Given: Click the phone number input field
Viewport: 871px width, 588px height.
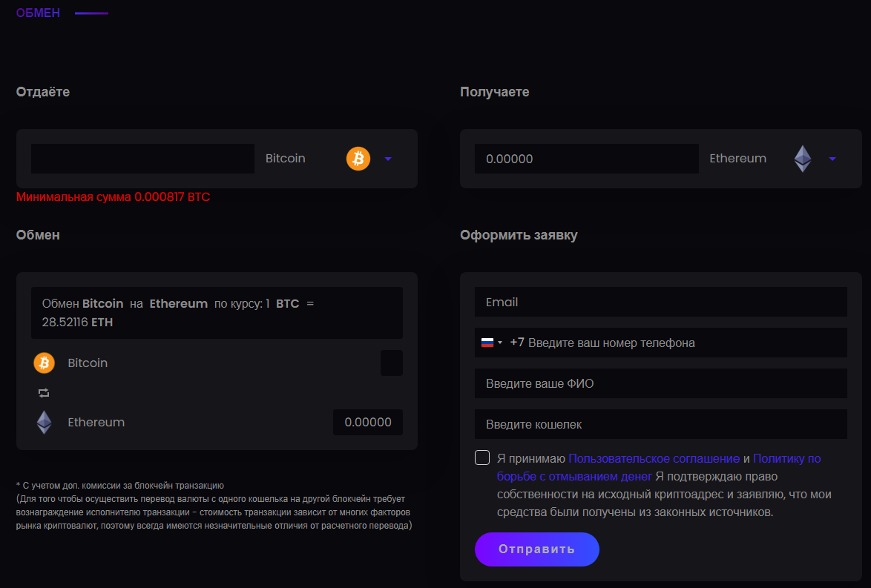Looking at the screenshot, I should point(683,343).
